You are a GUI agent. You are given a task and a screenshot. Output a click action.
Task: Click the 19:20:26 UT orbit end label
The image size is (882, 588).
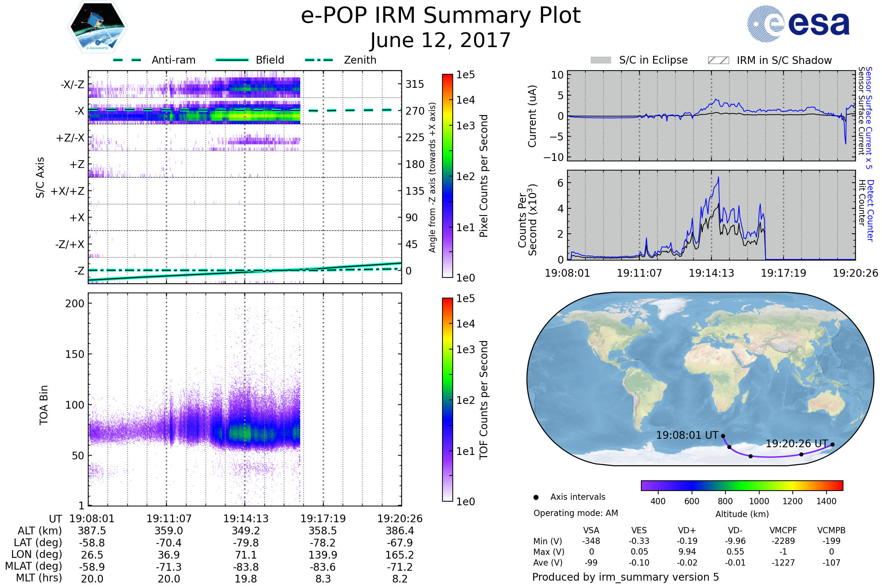[796, 444]
